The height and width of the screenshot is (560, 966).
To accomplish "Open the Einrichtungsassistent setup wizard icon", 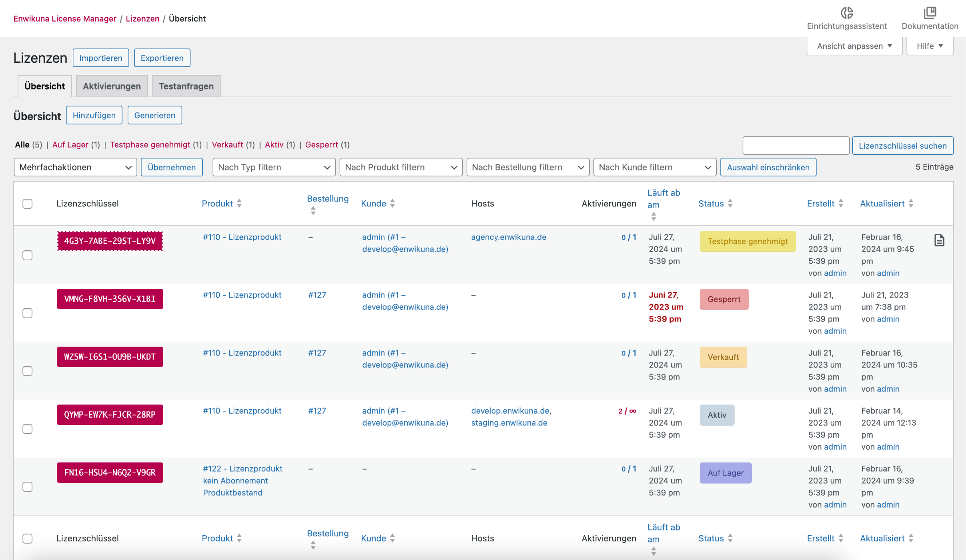I will (847, 13).
